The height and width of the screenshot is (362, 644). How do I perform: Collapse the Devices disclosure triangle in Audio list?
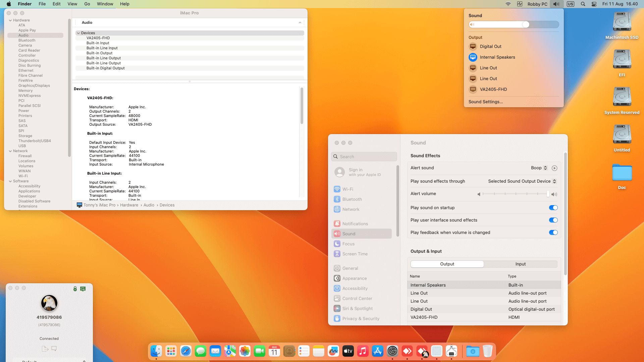click(x=78, y=33)
